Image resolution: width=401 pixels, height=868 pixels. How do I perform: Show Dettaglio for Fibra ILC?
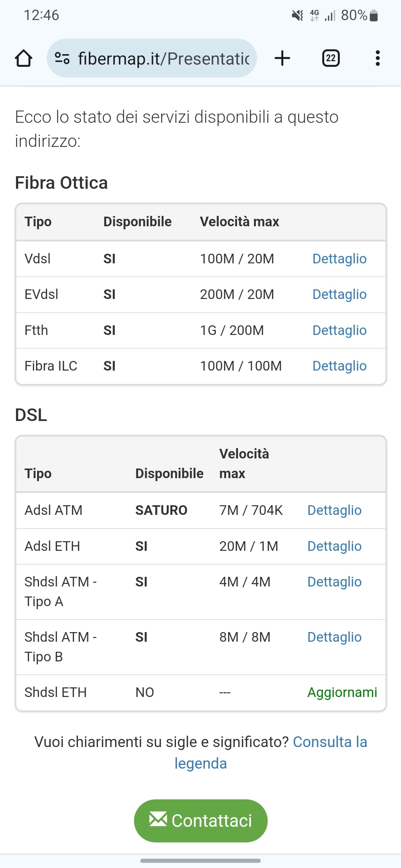[339, 366]
